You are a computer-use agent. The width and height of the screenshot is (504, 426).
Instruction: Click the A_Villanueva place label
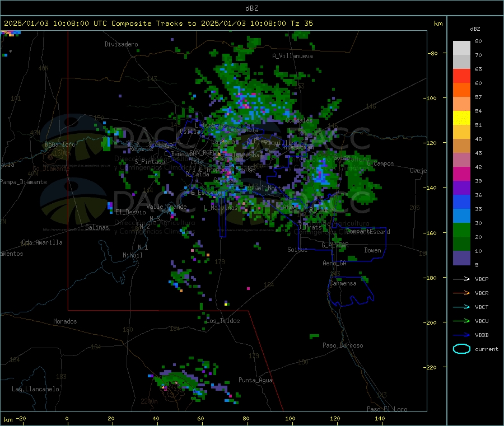tap(292, 56)
